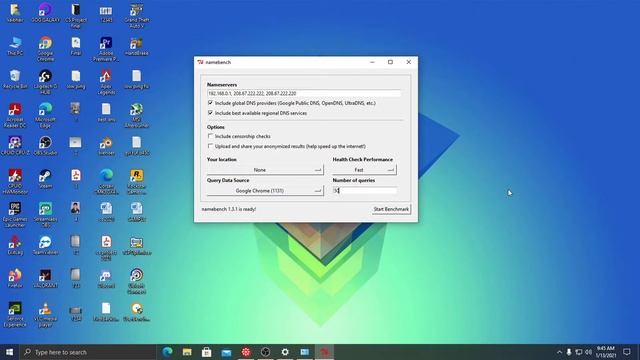Click the volume icon in system tray
The height and width of the screenshot is (360, 640).
[x=589, y=352]
